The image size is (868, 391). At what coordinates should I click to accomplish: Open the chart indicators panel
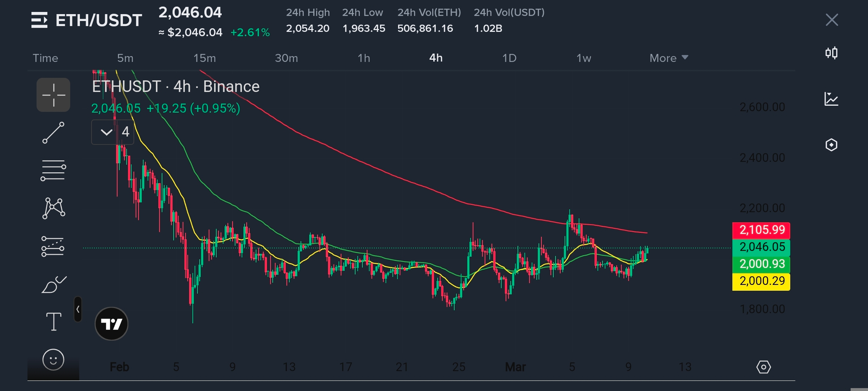click(831, 99)
